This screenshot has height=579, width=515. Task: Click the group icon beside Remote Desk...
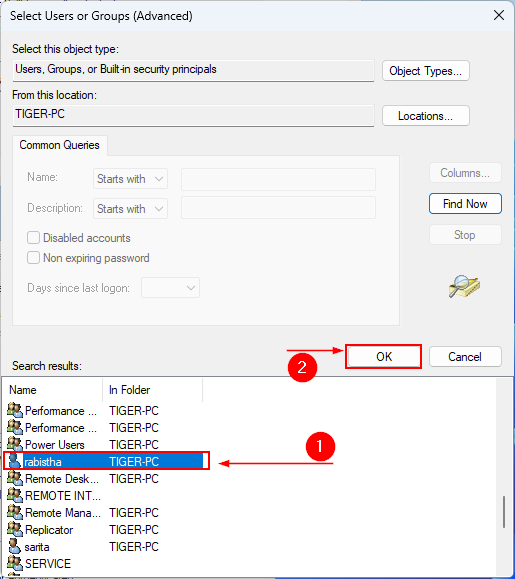[15, 478]
